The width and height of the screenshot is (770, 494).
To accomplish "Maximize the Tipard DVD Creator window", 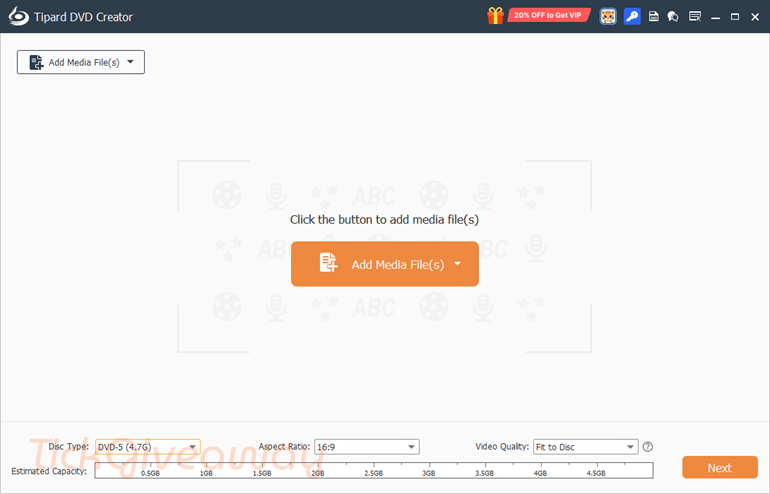I will coord(735,17).
